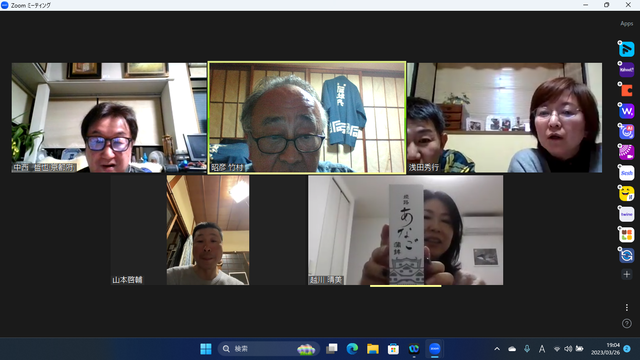Open the colorful grid squares app icon
The height and width of the screenshot is (360, 640).
pyautogui.click(x=627, y=235)
